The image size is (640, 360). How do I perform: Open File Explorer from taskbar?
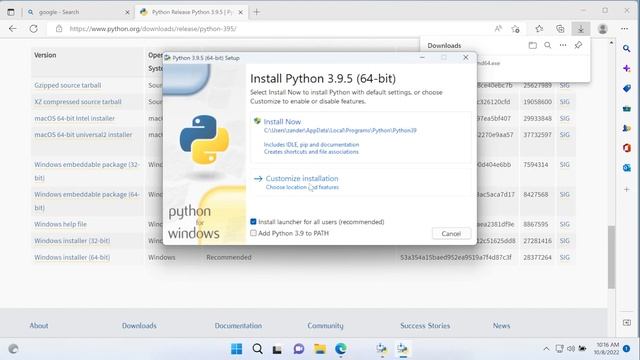click(320, 349)
